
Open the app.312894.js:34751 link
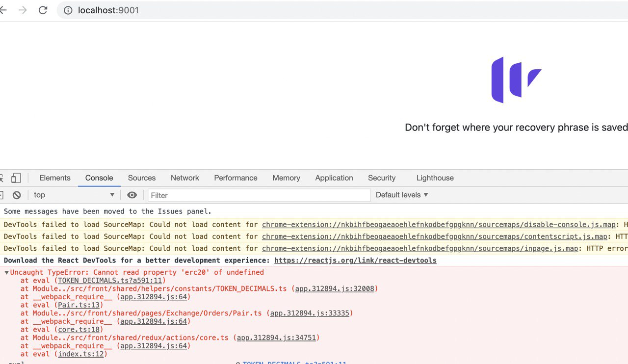click(x=277, y=338)
